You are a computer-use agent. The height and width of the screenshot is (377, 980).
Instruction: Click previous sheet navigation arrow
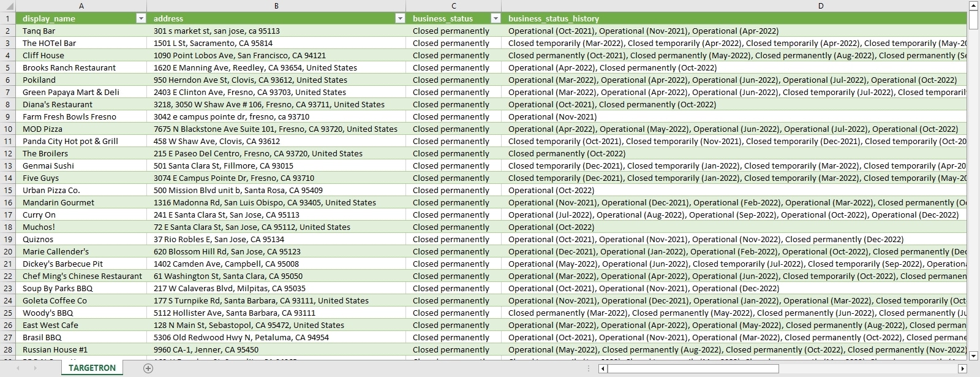[x=18, y=368]
